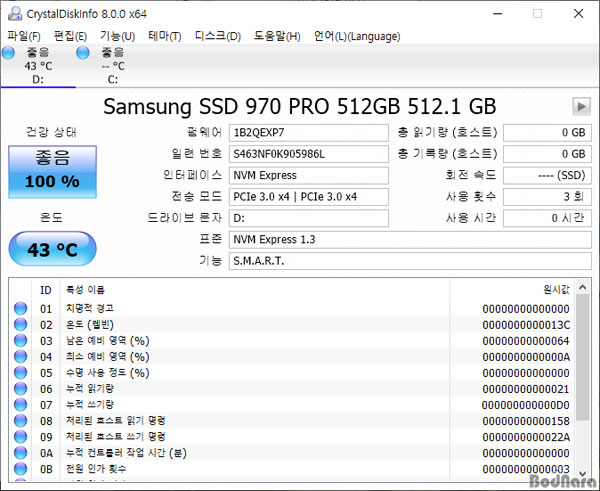Open the 파일(F) menu
Screen dimensions: 600x491
point(24,36)
